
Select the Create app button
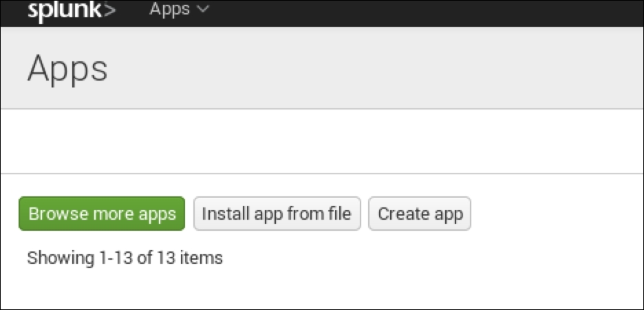(x=420, y=214)
